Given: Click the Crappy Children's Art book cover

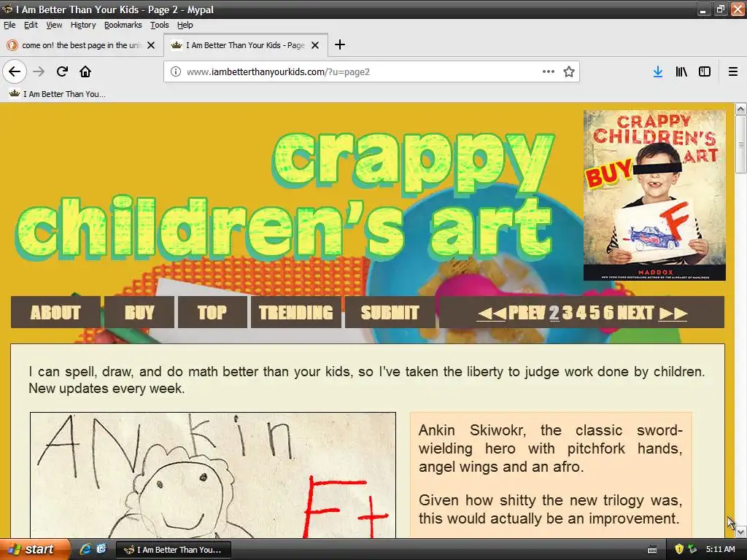Looking at the screenshot, I should pos(654,195).
